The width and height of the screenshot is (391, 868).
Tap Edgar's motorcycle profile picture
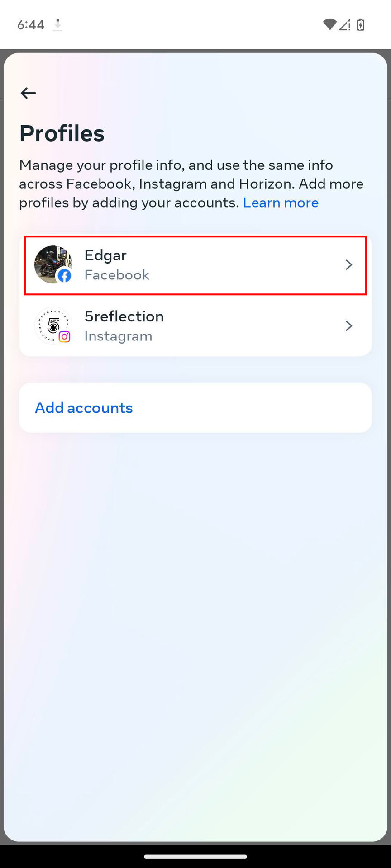coord(51,262)
